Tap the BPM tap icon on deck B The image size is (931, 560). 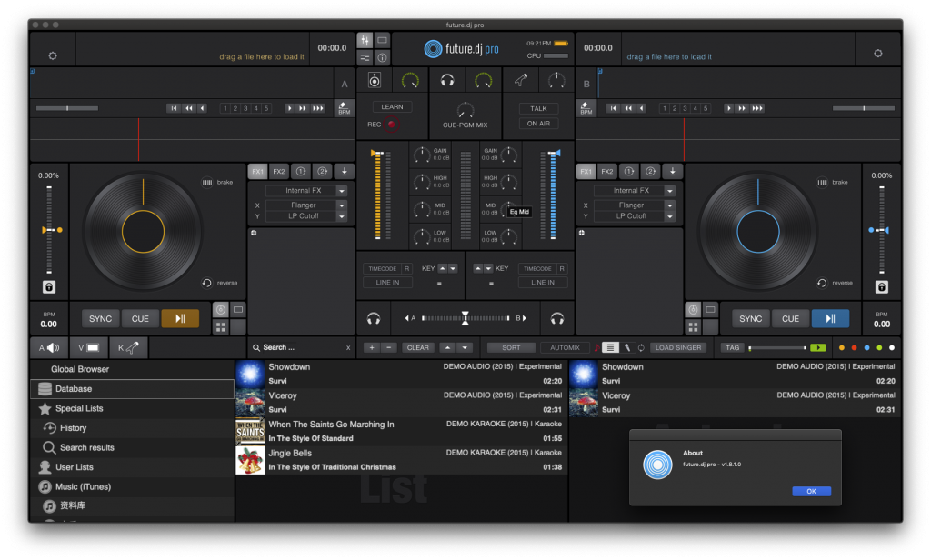pos(586,108)
